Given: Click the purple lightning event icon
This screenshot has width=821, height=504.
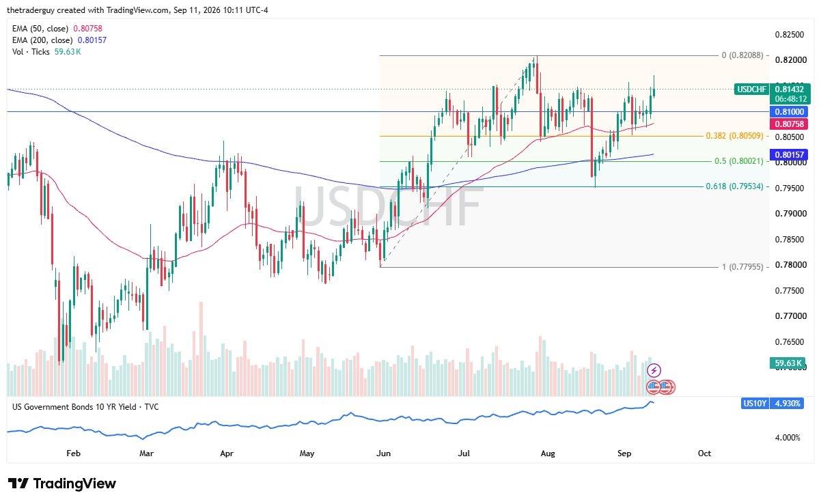Looking at the screenshot, I should pyautogui.click(x=654, y=370).
